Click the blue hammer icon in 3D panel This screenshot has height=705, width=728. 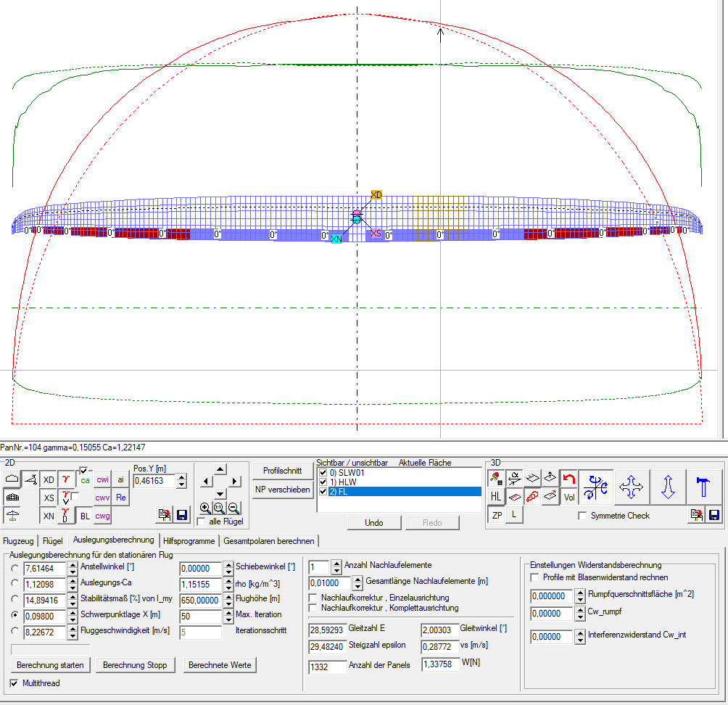click(703, 487)
